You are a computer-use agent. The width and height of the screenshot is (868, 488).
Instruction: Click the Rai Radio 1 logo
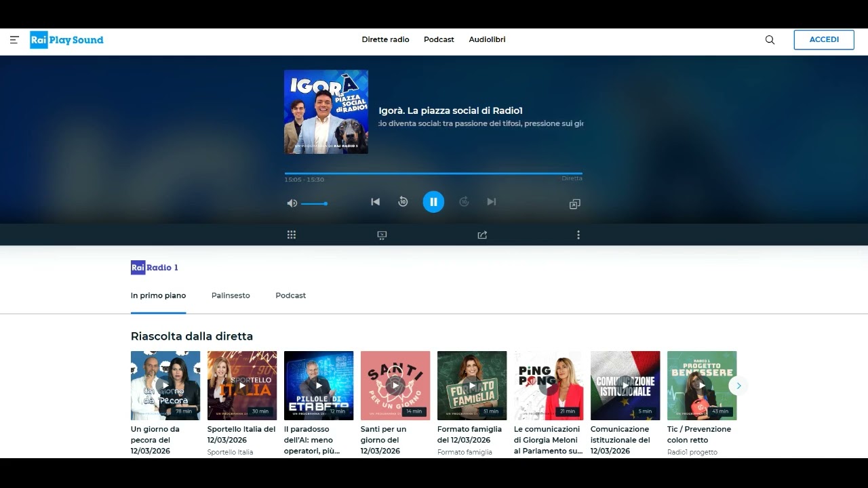click(x=155, y=268)
